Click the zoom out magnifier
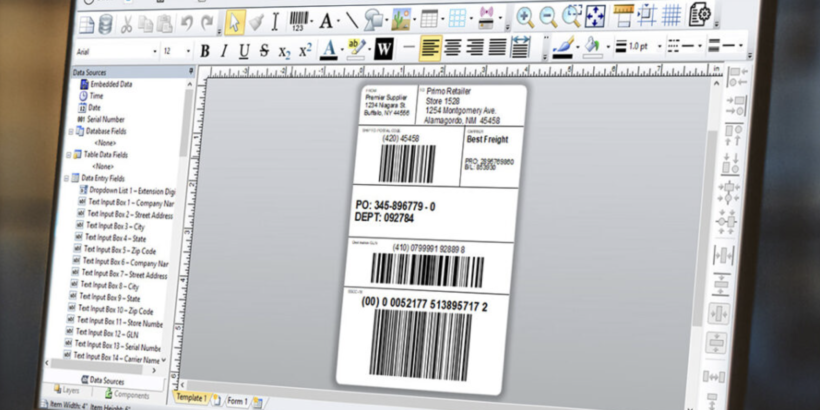 pyautogui.click(x=548, y=18)
